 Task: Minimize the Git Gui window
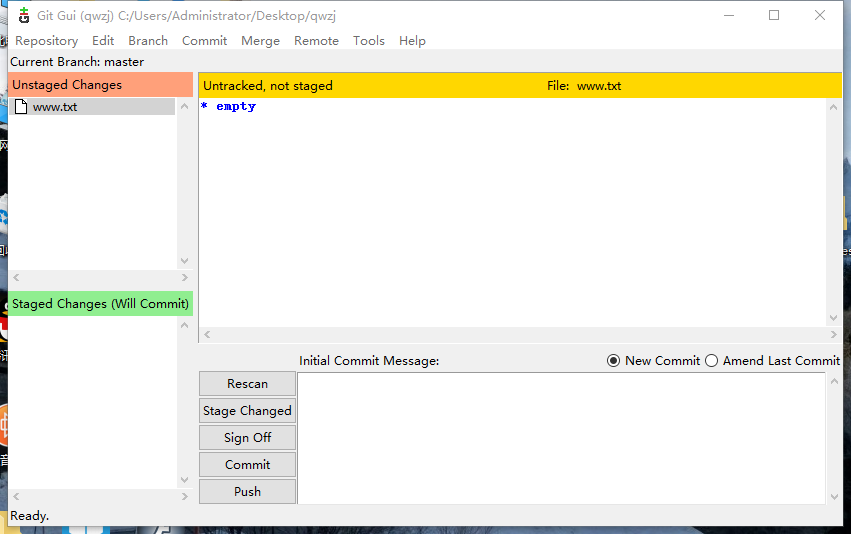pos(729,16)
